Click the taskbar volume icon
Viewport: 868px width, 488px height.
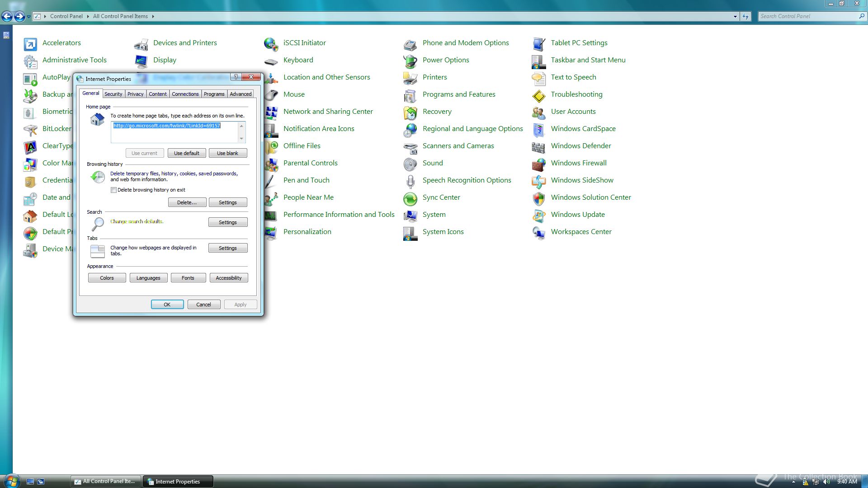[x=827, y=482]
